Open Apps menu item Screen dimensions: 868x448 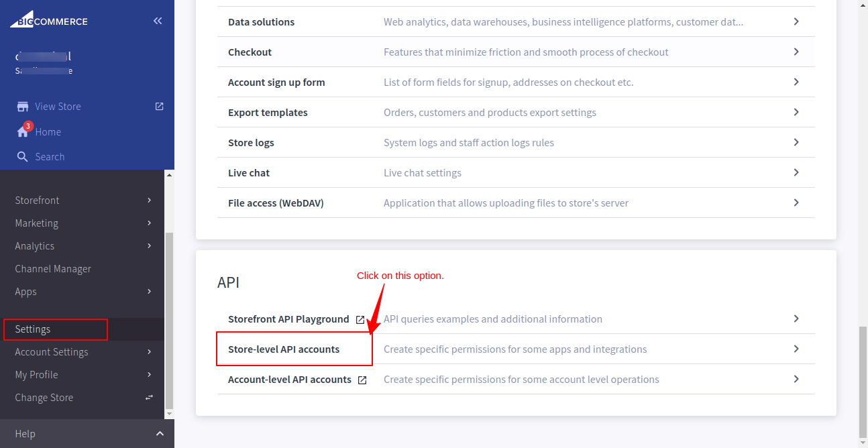tap(25, 292)
